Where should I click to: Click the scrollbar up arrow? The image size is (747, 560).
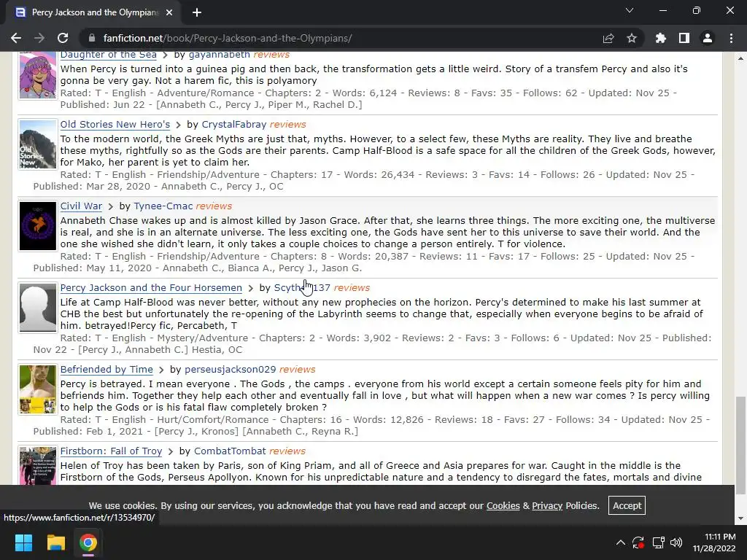click(x=741, y=58)
